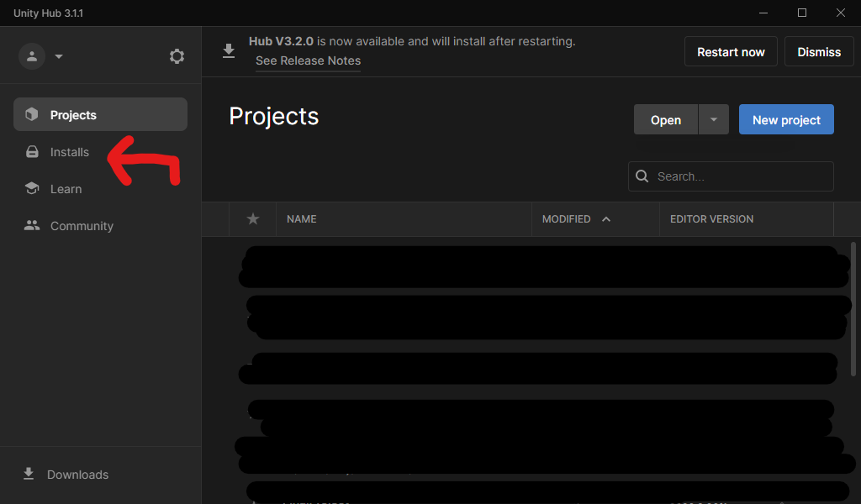Click the Installs drive icon
Image resolution: width=861 pixels, height=504 pixels.
(32, 152)
